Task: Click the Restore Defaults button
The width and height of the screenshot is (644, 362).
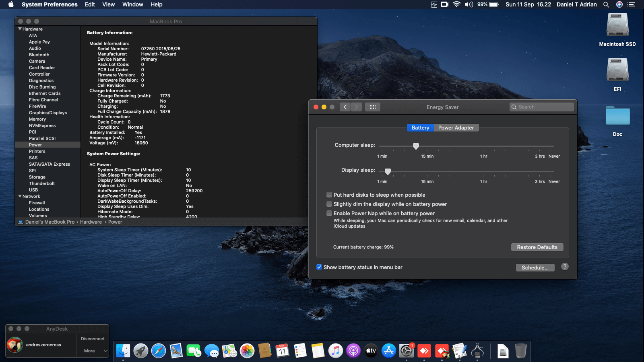Action: (537, 247)
